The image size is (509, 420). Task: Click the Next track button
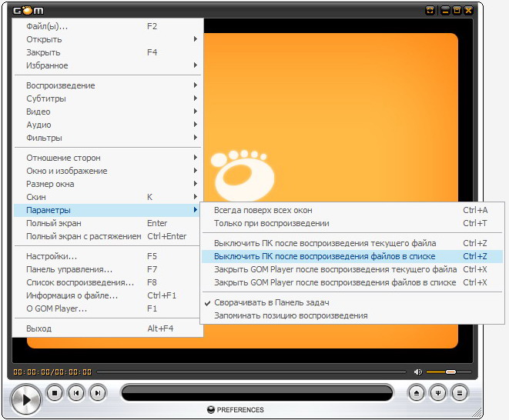point(98,393)
